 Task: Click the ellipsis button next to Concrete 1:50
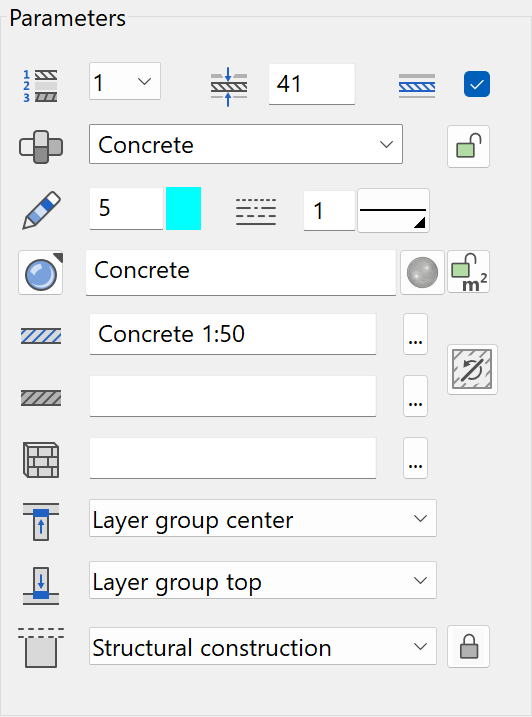(415, 334)
